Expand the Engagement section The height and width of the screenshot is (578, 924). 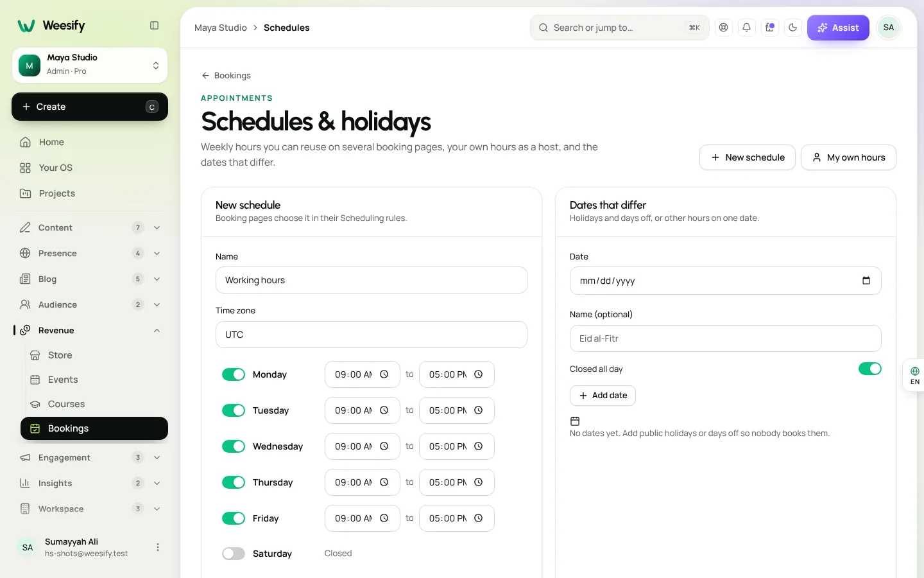click(90, 457)
